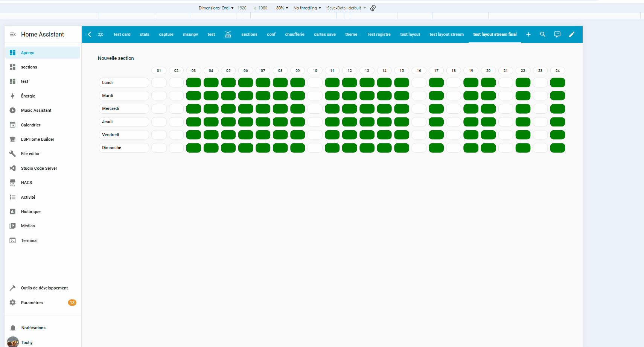Viewport: 644px width, 347px height.
Task: Open the Dimensions: Ordi device dropdown
Action: click(x=216, y=8)
